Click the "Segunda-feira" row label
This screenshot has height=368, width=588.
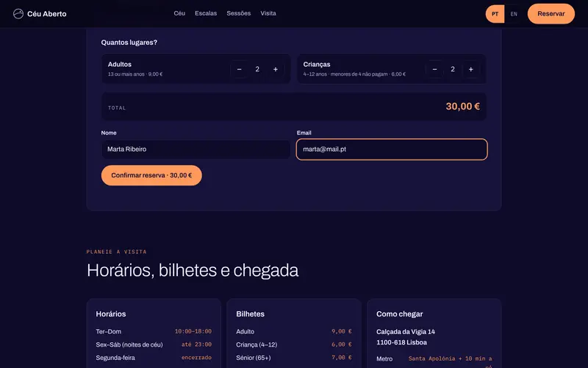click(115, 358)
